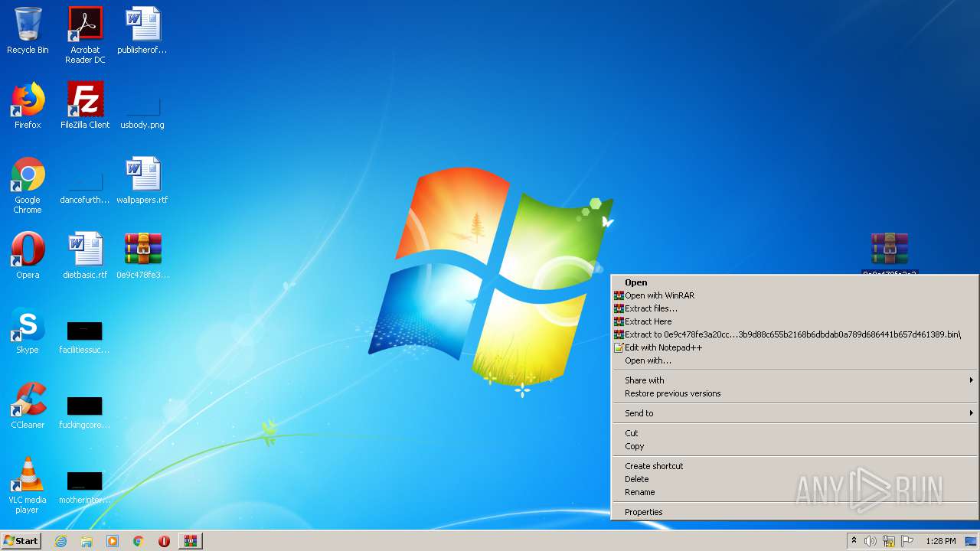Launch Opera desktop shortcut
Viewport: 980px width, 551px height.
click(28, 256)
